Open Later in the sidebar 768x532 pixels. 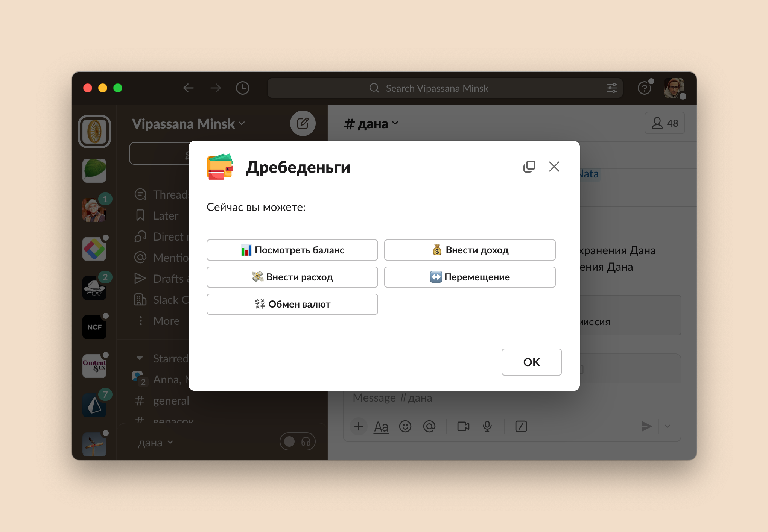pyautogui.click(x=157, y=215)
